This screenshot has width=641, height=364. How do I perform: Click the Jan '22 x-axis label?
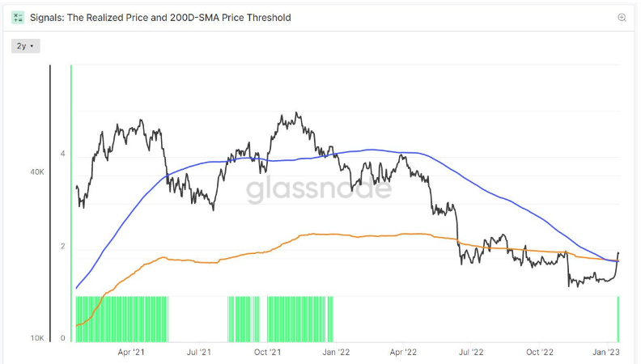(x=336, y=352)
